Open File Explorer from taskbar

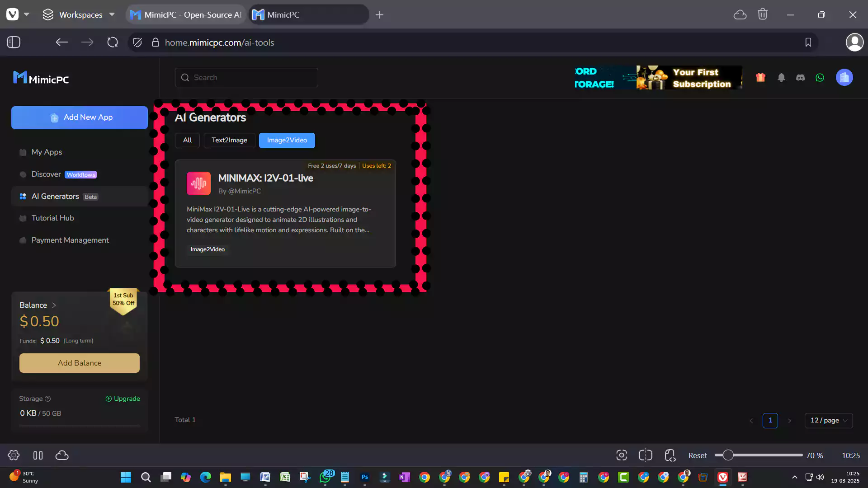225,477
